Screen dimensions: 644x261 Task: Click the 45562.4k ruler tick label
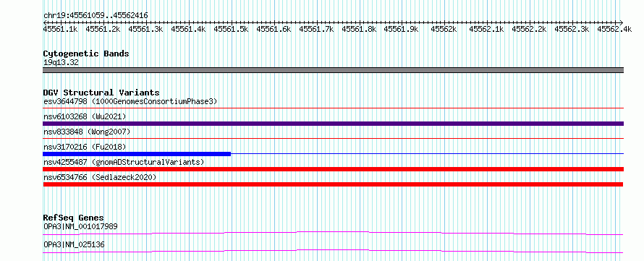(x=614, y=29)
